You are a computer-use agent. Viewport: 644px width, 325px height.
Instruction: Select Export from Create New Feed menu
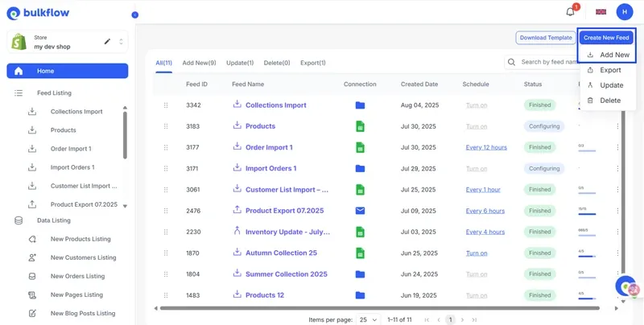tap(608, 70)
